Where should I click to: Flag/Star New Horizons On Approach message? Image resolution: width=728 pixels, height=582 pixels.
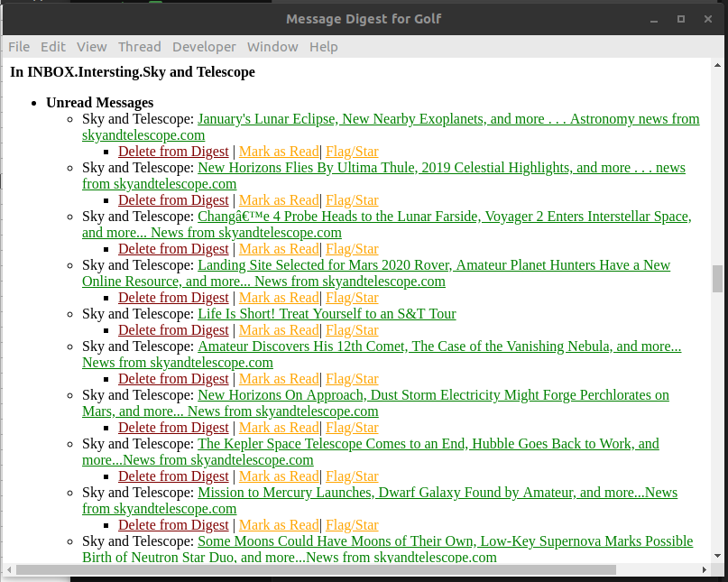[x=352, y=428]
